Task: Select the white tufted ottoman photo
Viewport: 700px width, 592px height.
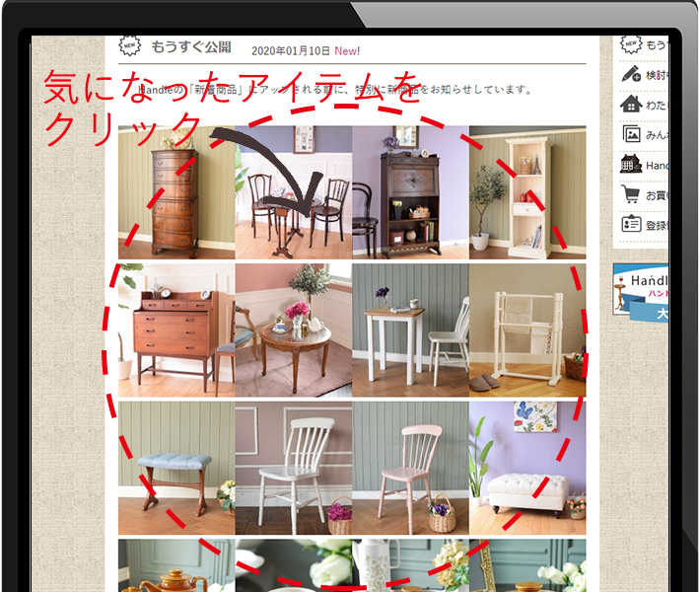Action: [x=527, y=468]
